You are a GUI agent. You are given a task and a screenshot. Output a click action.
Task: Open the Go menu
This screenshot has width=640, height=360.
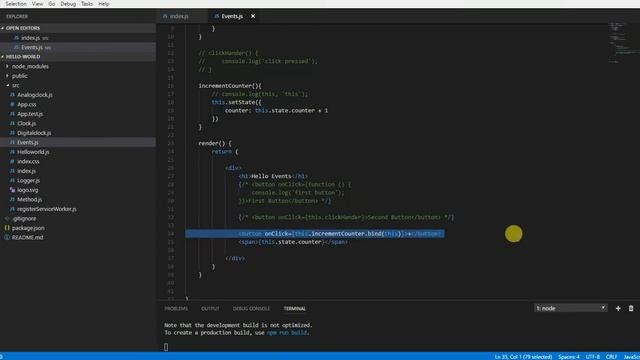[x=51, y=4]
